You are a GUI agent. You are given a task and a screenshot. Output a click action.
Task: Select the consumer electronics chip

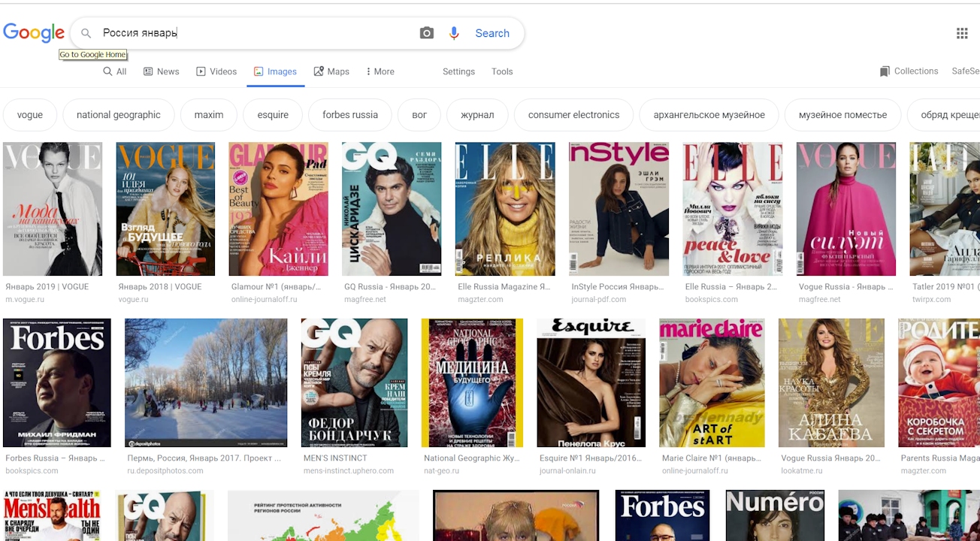tap(573, 115)
